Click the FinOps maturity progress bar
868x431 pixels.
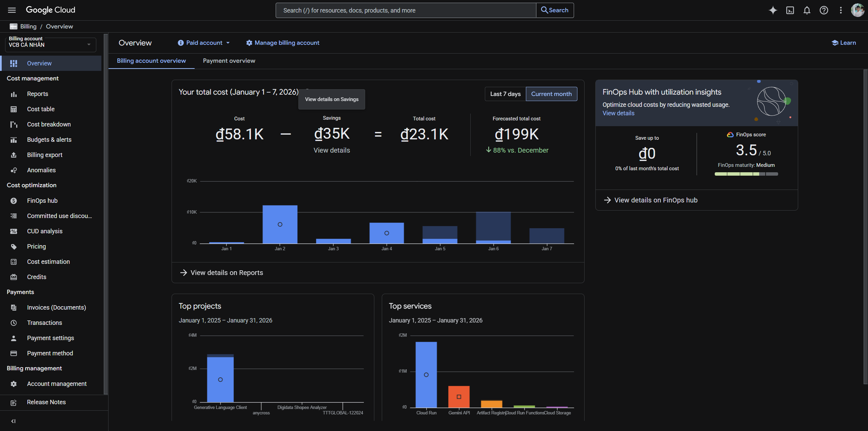(746, 174)
